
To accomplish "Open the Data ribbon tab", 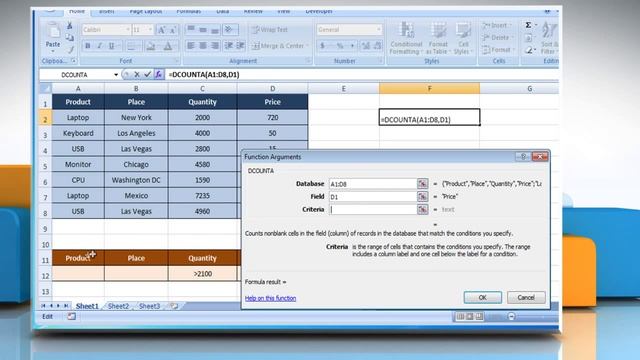I will pos(222,11).
